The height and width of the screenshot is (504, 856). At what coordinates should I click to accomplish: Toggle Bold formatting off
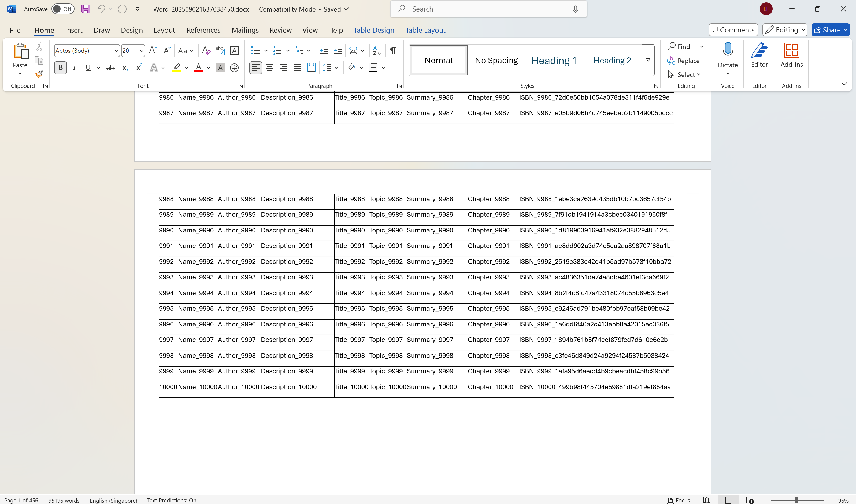point(61,68)
